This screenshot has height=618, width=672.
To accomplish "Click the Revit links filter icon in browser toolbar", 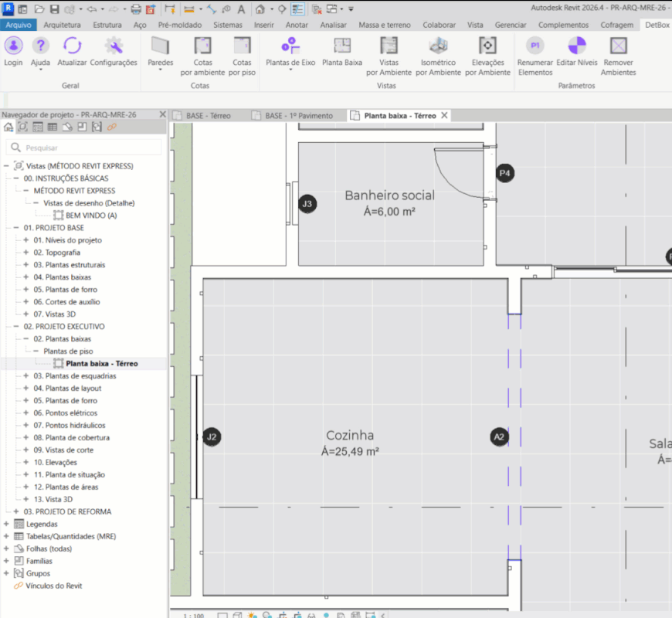I will pos(112,127).
